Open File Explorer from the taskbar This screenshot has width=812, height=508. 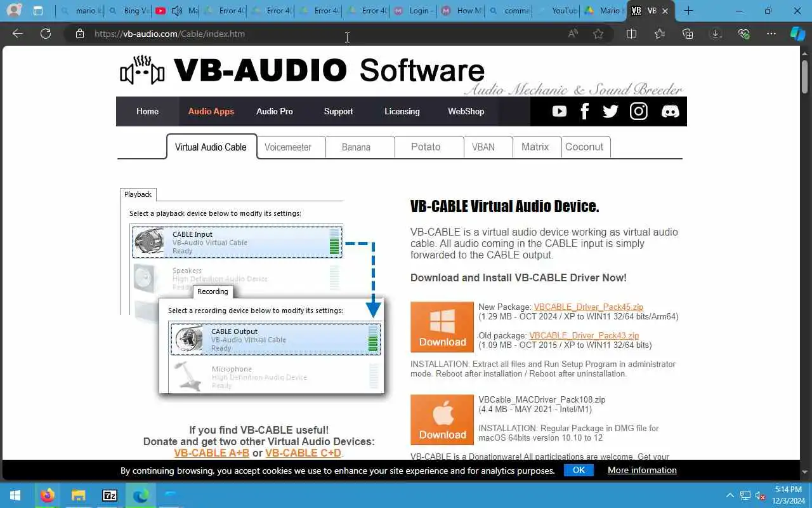[x=78, y=495]
